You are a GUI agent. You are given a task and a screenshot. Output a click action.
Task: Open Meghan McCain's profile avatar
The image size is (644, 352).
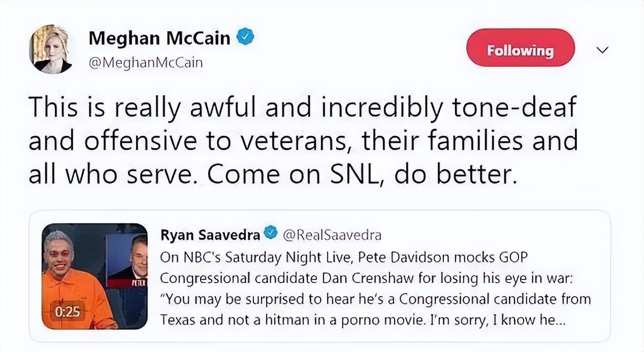point(50,49)
